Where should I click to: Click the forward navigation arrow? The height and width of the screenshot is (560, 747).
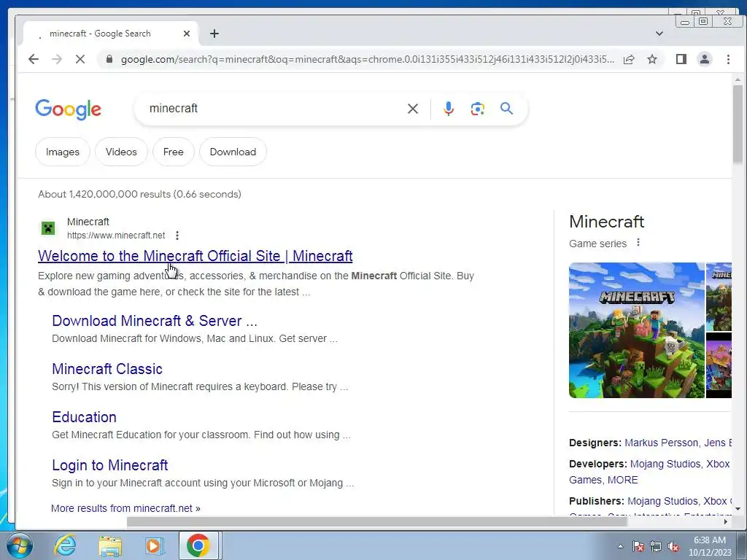point(57,59)
